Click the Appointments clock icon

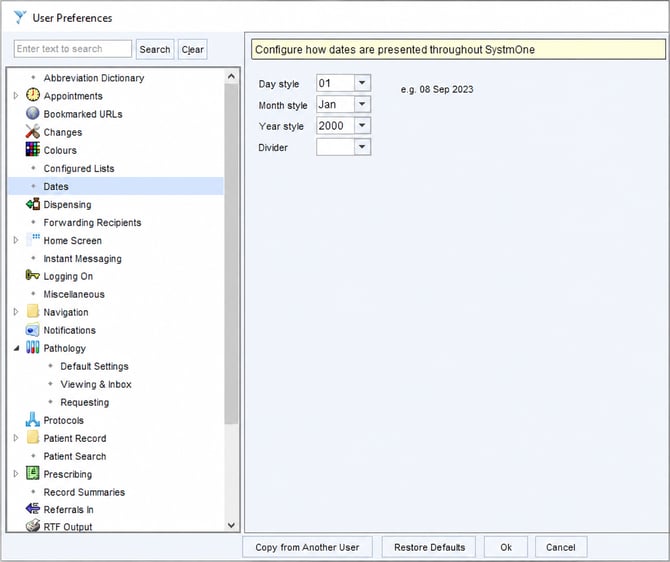pyautogui.click(x=33, y=95)
